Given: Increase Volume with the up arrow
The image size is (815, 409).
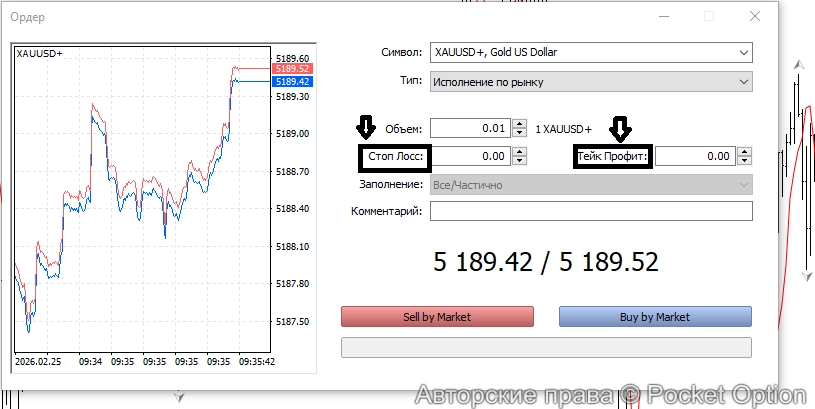Looking at the screenshot, I should point(518,125).
